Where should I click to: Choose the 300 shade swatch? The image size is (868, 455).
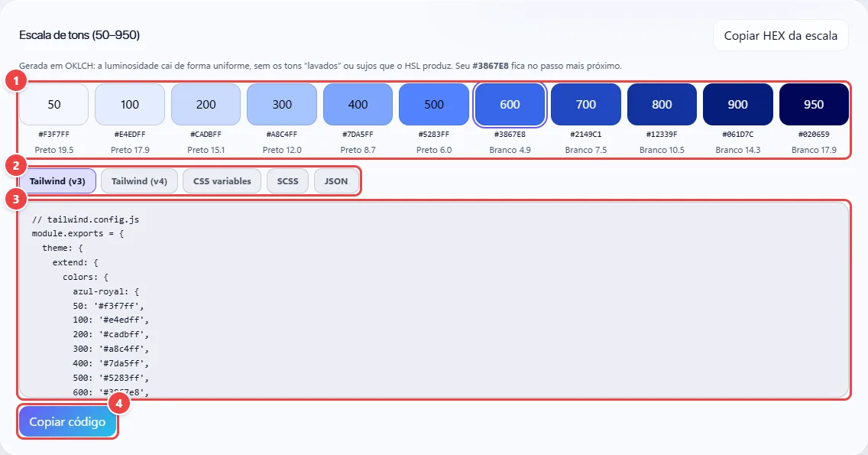pos(282,104)
